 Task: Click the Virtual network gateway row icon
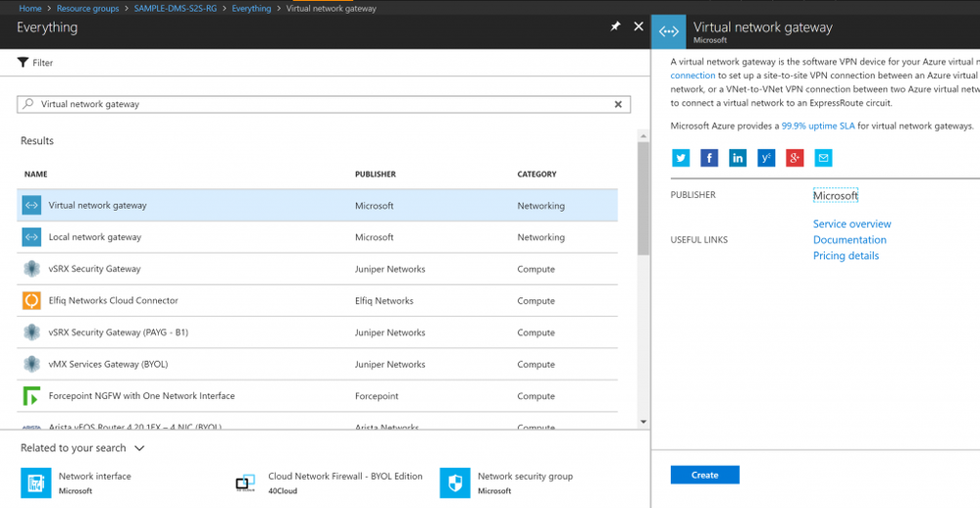pos(31,205)
